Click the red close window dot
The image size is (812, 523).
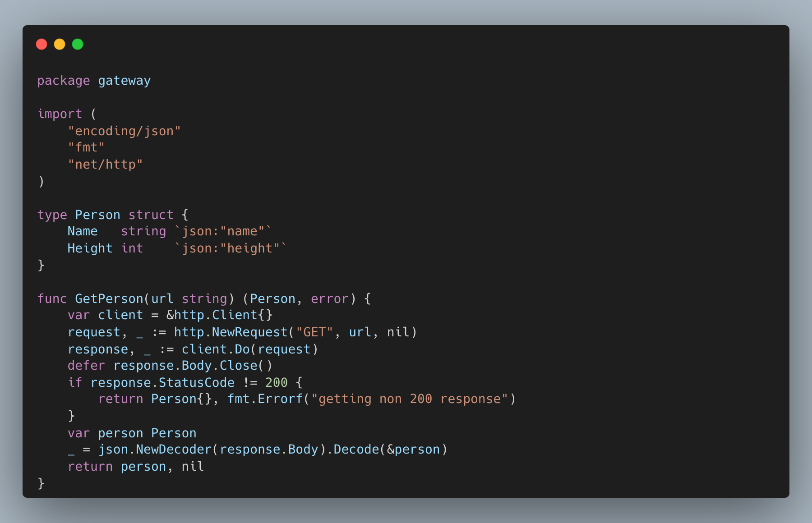[x=42, y=44]
